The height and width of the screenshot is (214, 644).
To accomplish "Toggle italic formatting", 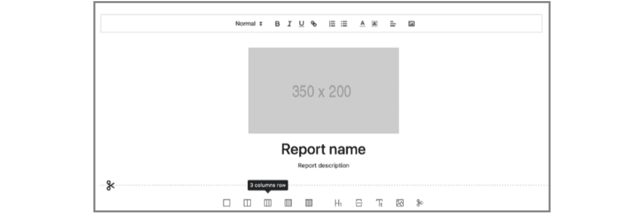I will [x=289, y=24].
